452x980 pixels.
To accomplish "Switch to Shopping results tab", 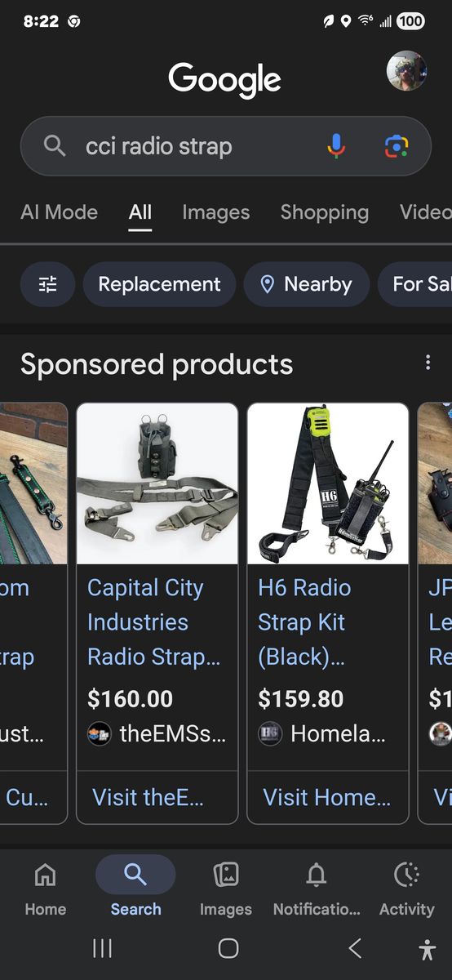I will [325, 212].
